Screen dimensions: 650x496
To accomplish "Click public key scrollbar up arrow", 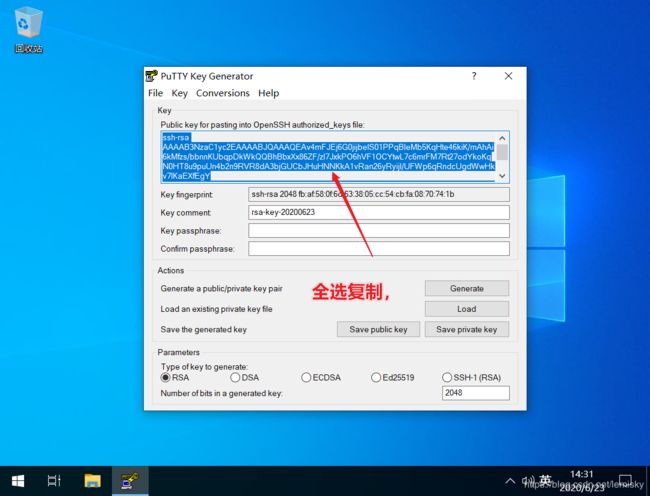I will click(x=502, y=138).
